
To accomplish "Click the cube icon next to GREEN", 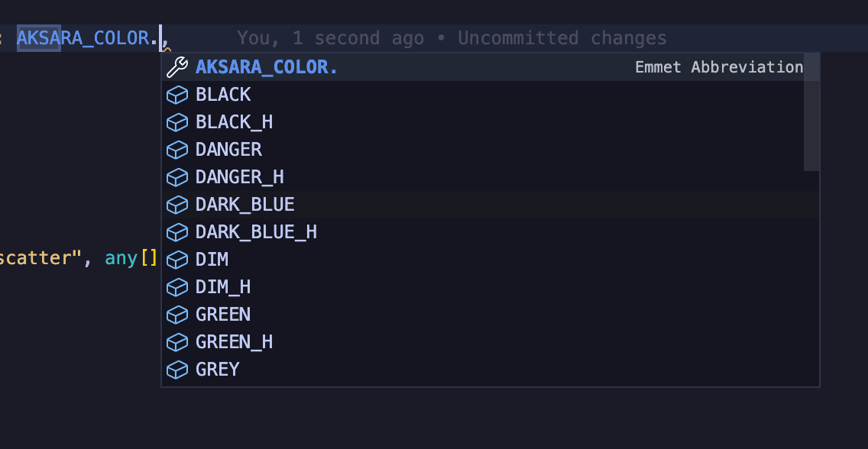I will [177, 315].
